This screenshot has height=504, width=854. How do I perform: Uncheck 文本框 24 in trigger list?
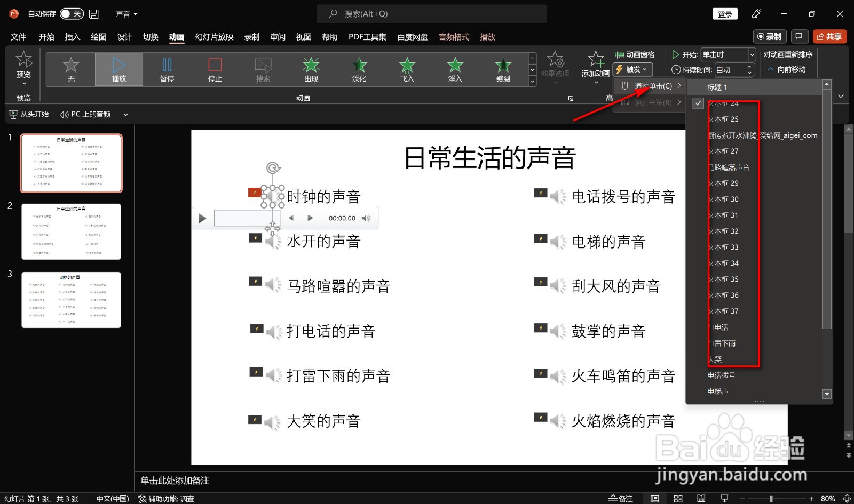(x=697, y=103)
